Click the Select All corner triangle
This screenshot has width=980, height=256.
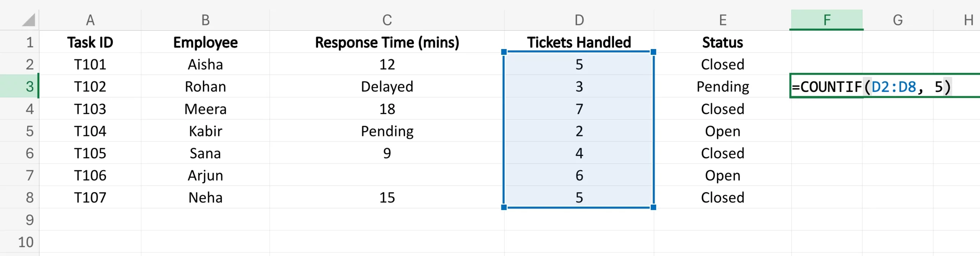coord(29,20)
